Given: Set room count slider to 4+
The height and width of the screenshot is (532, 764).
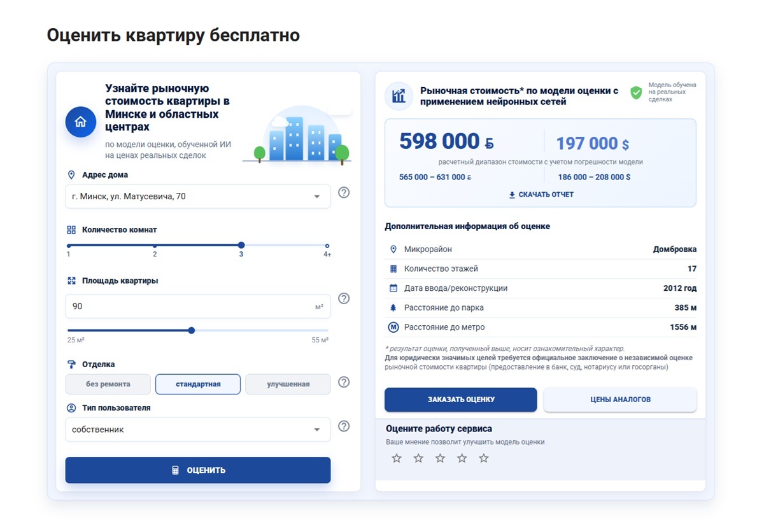Looking at the screenshot, I should pyautogui.click(x=327, y=246).
